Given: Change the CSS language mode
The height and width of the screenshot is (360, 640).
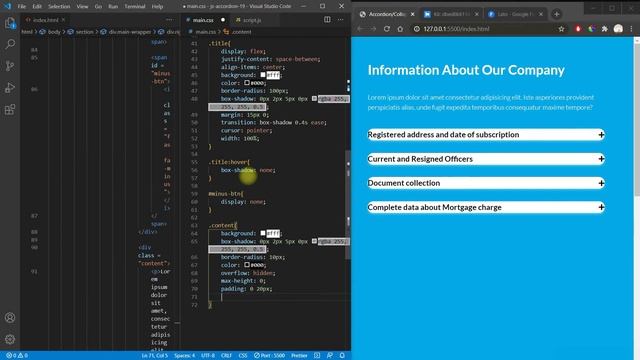Looking at the screenshot, I should coord(243,356).
